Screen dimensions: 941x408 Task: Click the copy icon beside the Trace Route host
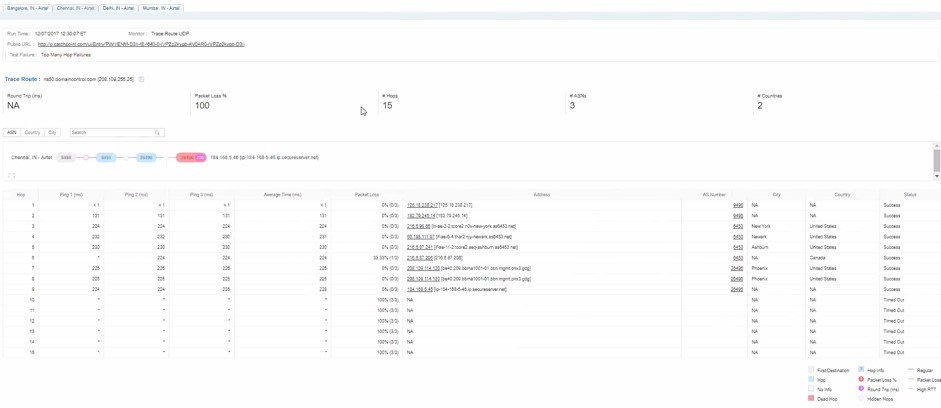(x=141, y=79)
